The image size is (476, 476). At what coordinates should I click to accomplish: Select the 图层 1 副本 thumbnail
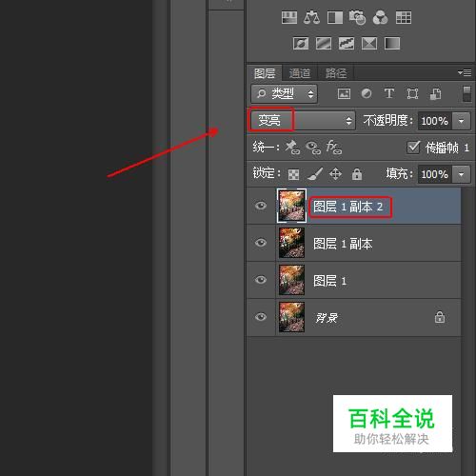(291, 243)
